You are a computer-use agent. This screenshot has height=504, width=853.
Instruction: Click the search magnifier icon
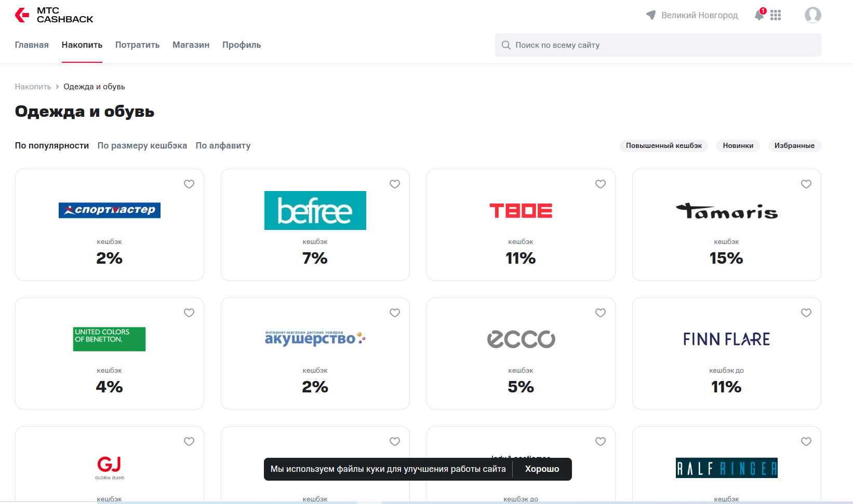point(506,45)
